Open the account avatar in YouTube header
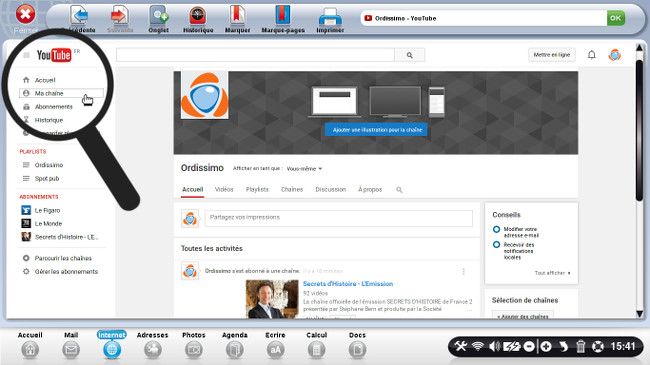The image size is (650, 365). (x=614, y=55)
